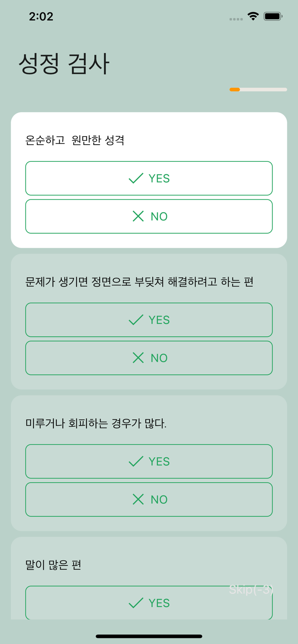The height and width of the screenshot is (644, 298).
Task: Select NO for the first question
Action: pos(149,216)
